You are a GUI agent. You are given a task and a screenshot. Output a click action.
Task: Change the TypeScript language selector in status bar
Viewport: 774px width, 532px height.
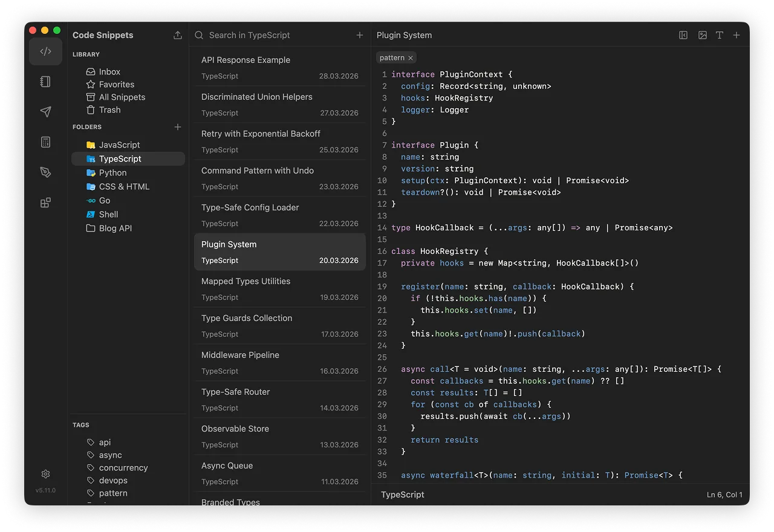coord(403,495)
